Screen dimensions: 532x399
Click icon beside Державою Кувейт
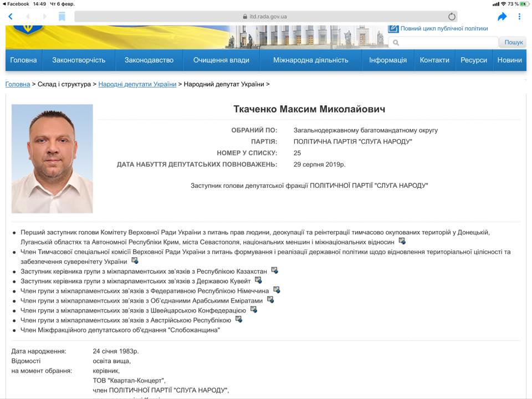point(258,280)
